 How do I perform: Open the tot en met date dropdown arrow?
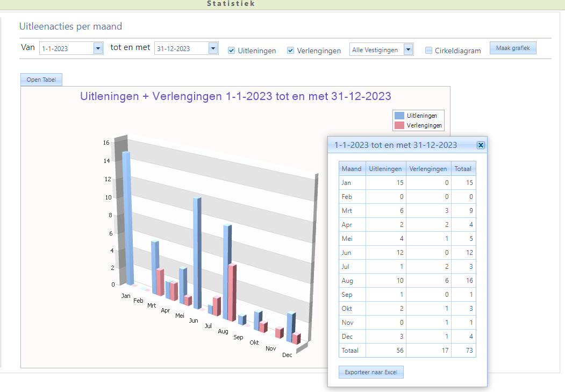pos(213,48)
